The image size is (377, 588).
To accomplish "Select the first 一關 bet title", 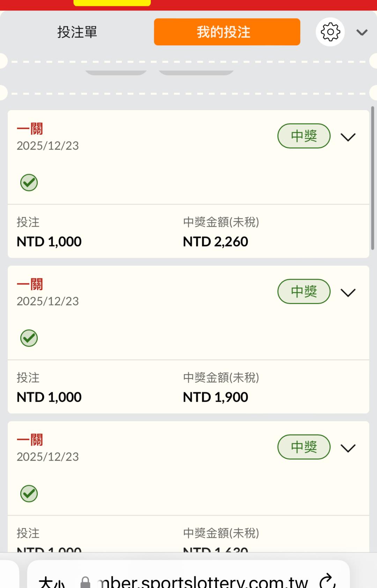I will pos(30,129).
